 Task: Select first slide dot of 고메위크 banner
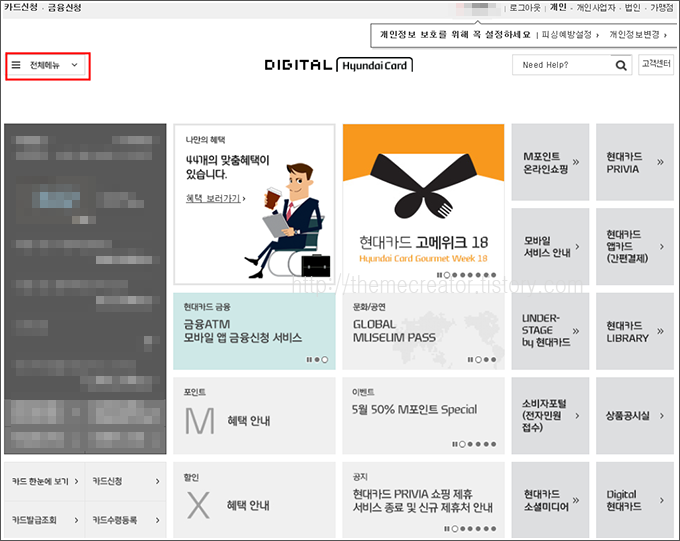point(447,275)
